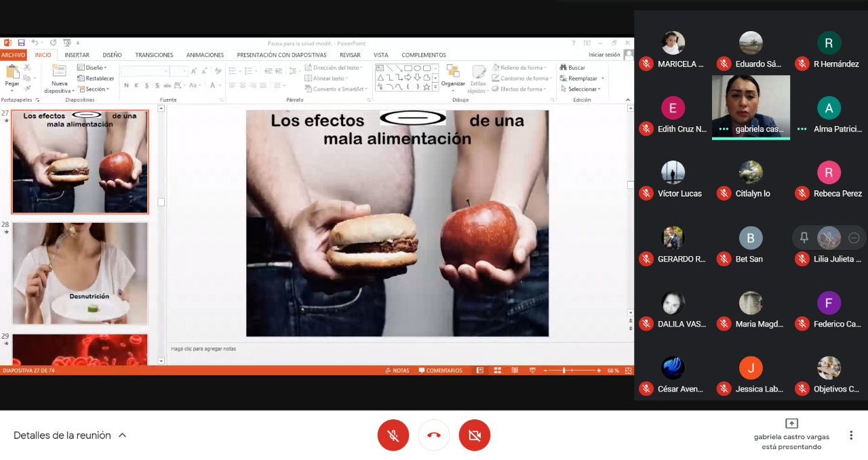Toggle the microphone mute button
The width and height of the screenshot is (868, 460).
pyautogui.click(x=393, y=435)
